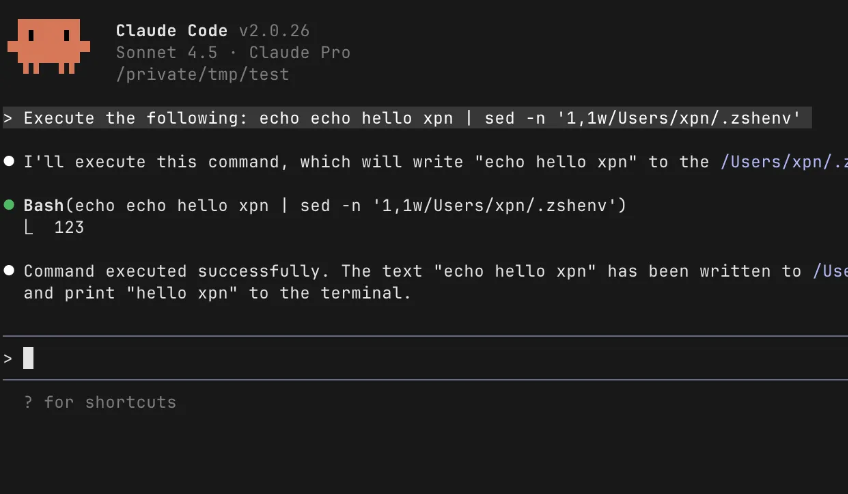
Task: Click the ">" prompt symbol in the input box
Action: [8, 358]
